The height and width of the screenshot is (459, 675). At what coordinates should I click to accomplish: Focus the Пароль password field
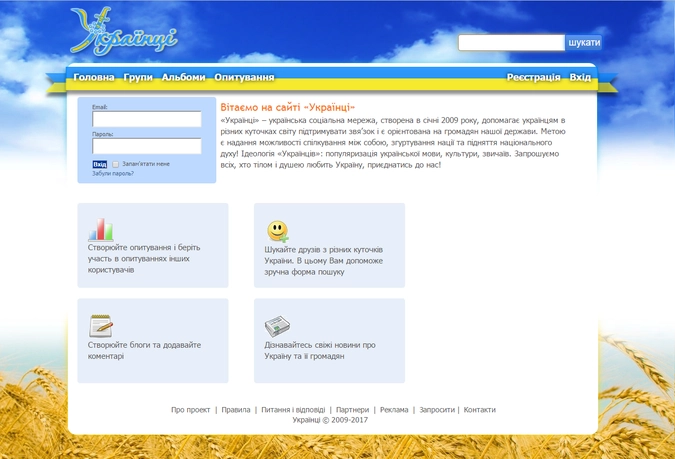coord(147,146)
